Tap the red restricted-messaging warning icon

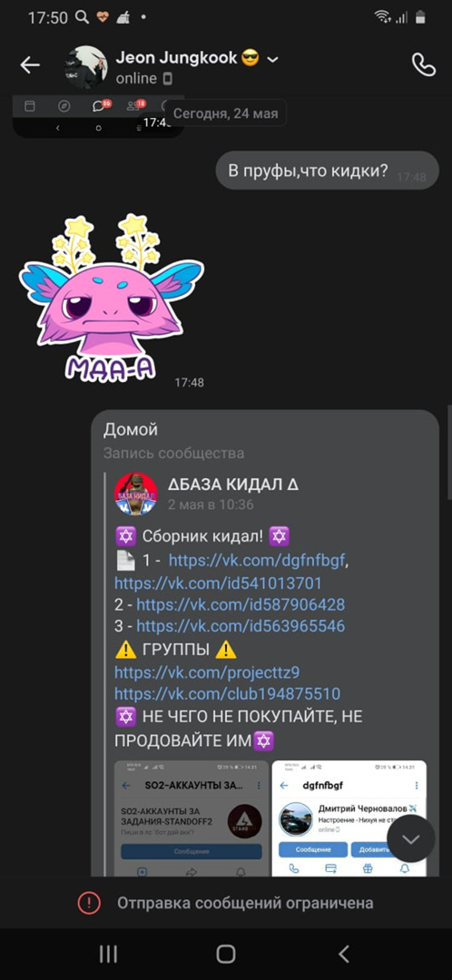click(89, 903)
